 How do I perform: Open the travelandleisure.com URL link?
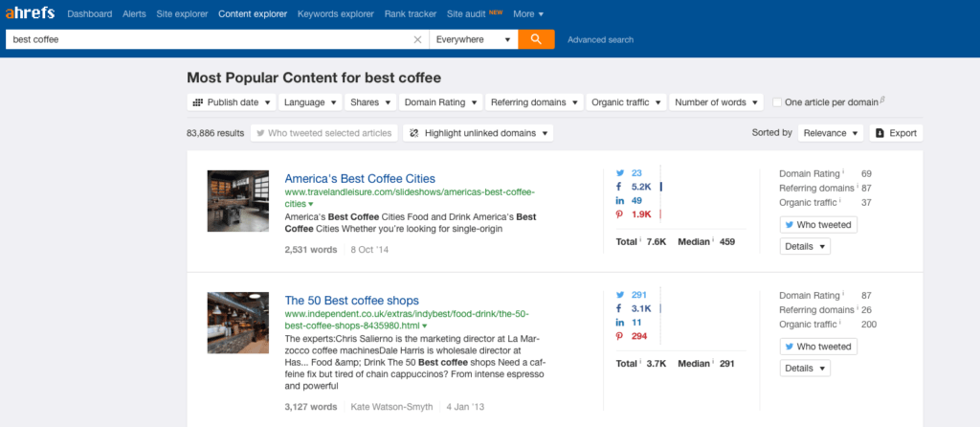tap(410, 197)
